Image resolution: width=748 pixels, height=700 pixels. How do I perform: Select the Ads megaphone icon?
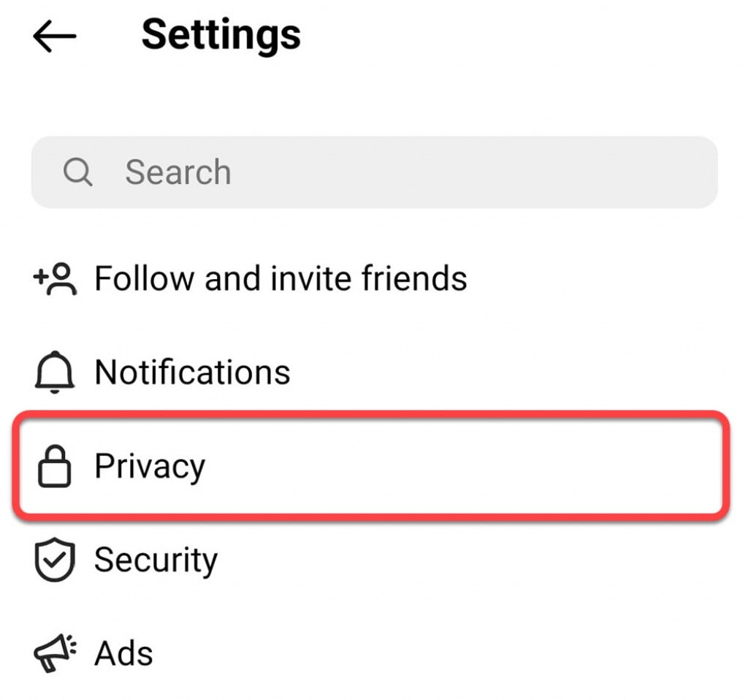click(x=55, y=654)
